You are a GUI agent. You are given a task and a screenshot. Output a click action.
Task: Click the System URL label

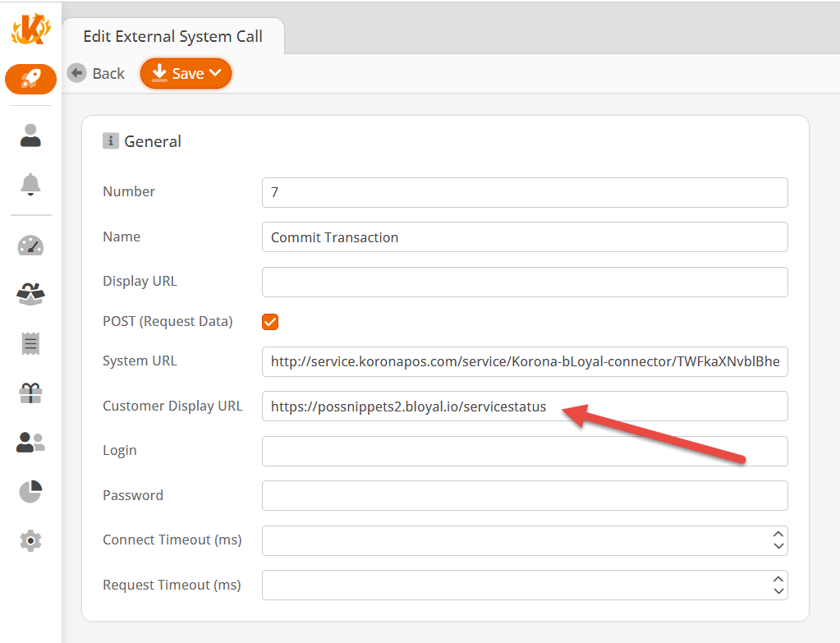pos(140,361)
